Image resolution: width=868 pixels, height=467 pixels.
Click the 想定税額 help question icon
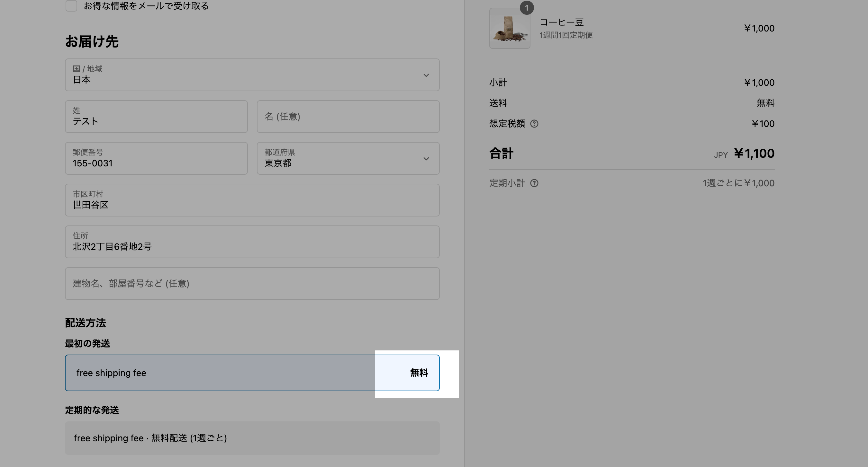coord(534,124)
